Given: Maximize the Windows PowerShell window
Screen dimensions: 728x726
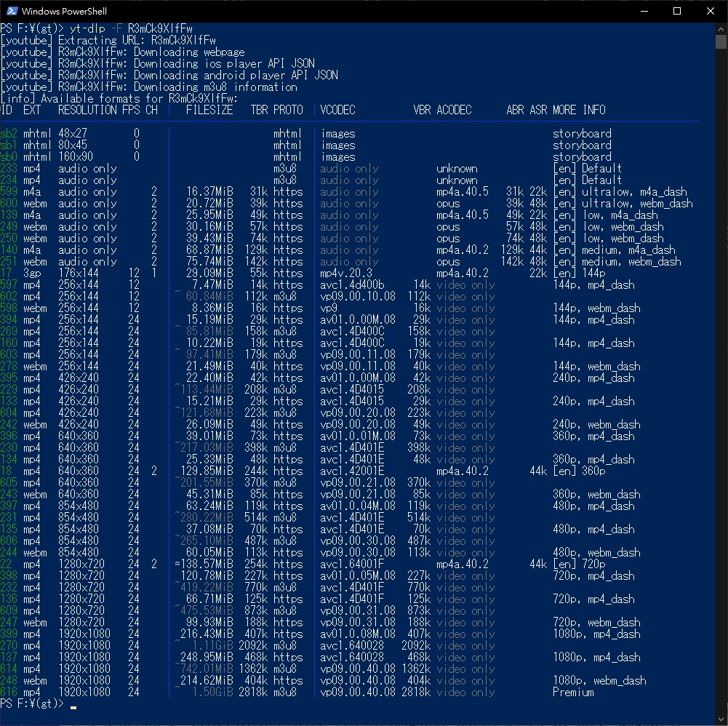Looking at the screenshot, I should click(677, 11).
